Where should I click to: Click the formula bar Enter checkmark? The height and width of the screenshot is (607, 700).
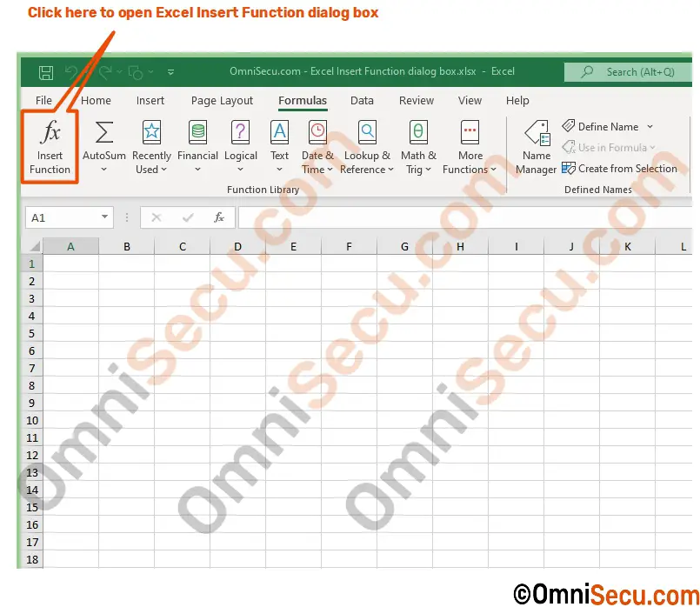188,217
